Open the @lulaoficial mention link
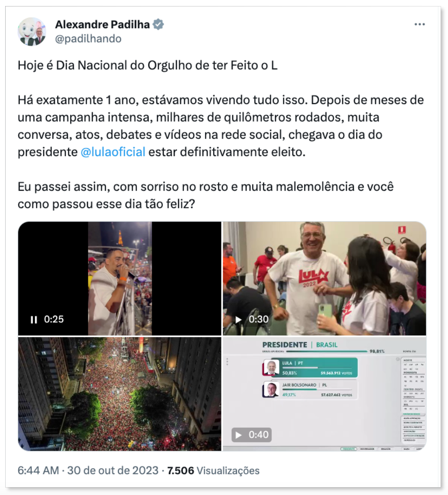The height and width of the screenshot is (495, 448). [x=113, y=152]
